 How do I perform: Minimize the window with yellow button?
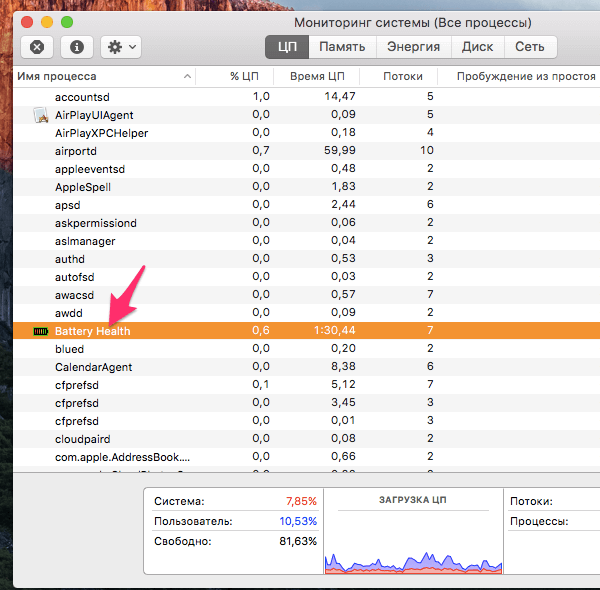coord(47,22)
